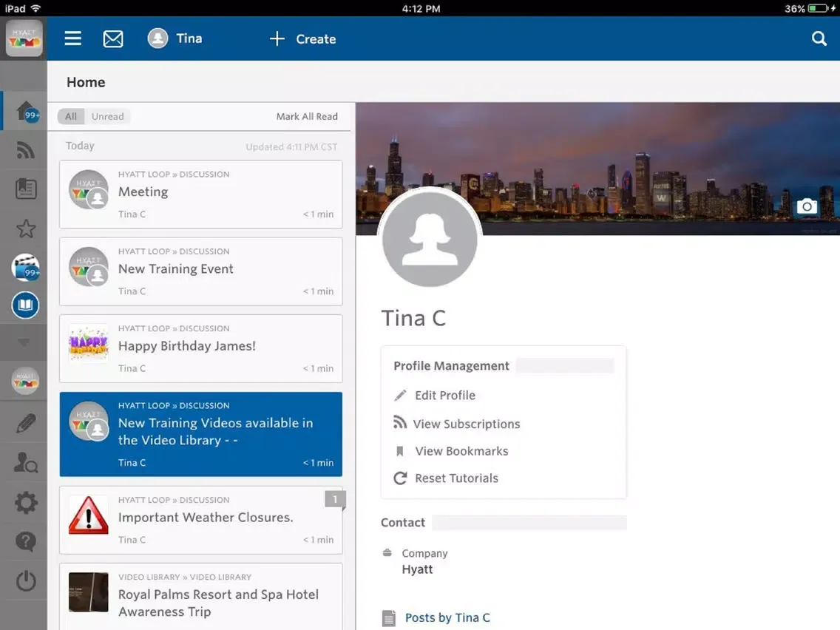Open the video clapperboard sidebar icon

tap(25, 268)
